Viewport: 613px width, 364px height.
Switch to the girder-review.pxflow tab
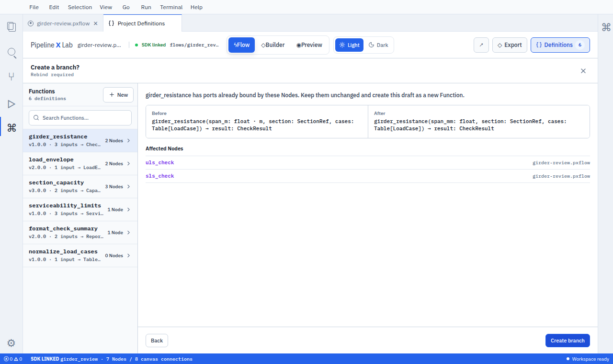point(63,23)
